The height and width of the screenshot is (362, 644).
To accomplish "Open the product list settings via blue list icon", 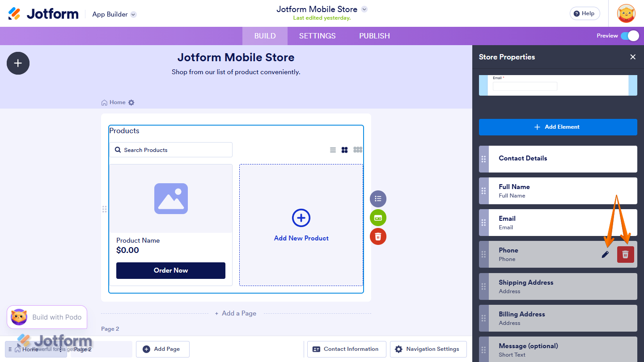I will (378, 198).
